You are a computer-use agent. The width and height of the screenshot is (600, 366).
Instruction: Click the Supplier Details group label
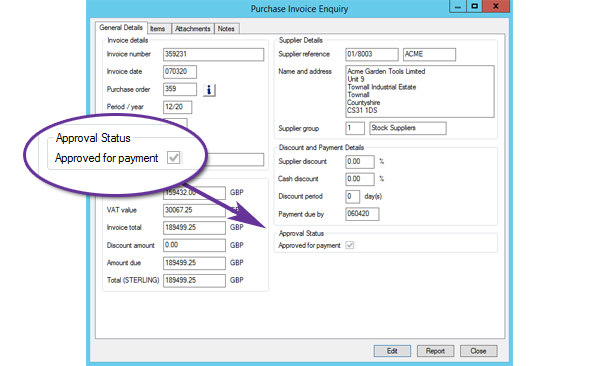coord(300,40)
